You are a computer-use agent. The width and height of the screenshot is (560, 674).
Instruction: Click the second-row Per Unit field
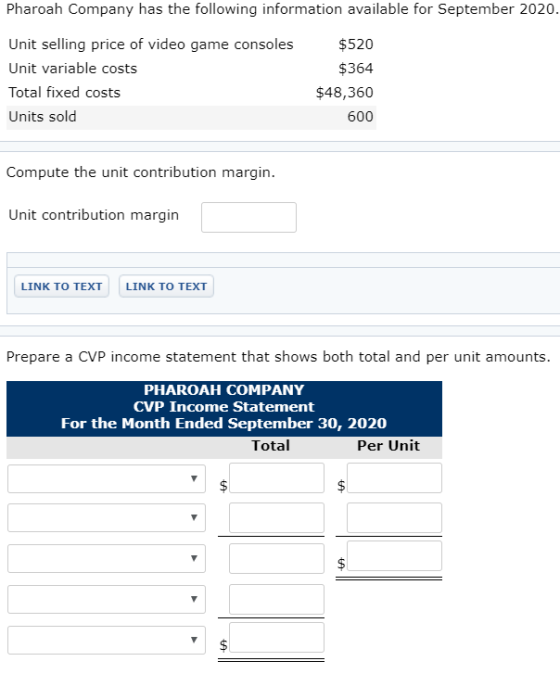click(x=394, y=518)
